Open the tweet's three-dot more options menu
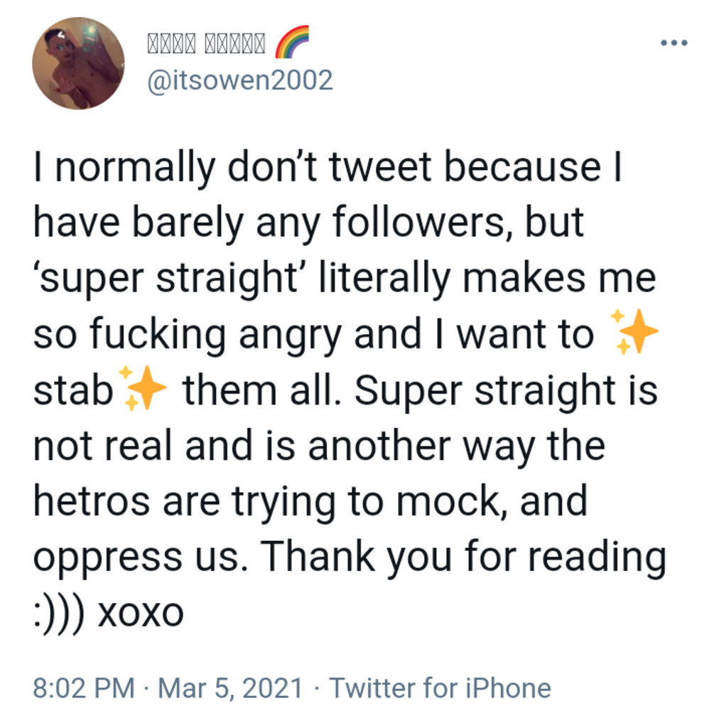 (674, 43)
